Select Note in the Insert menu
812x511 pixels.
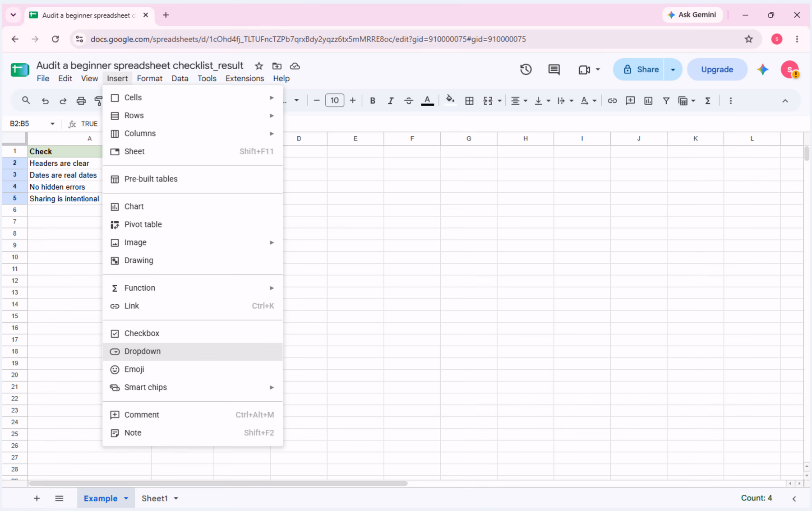193,432
